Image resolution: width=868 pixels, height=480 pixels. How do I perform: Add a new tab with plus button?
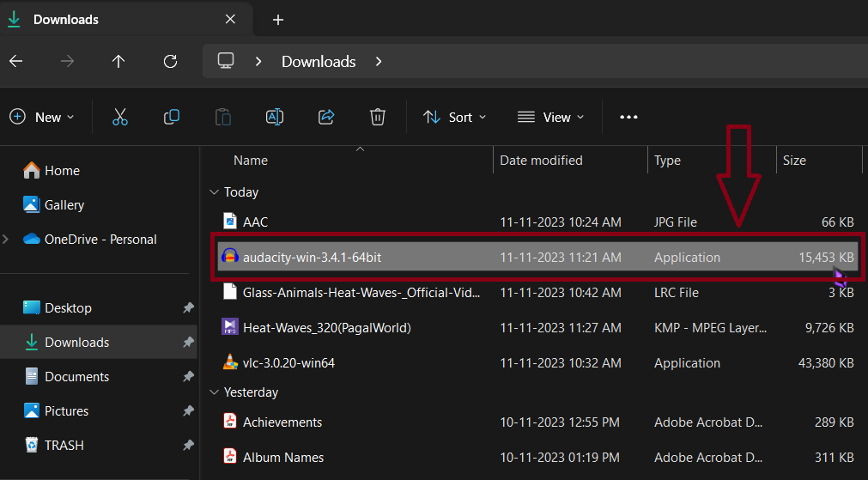[277, 20]
